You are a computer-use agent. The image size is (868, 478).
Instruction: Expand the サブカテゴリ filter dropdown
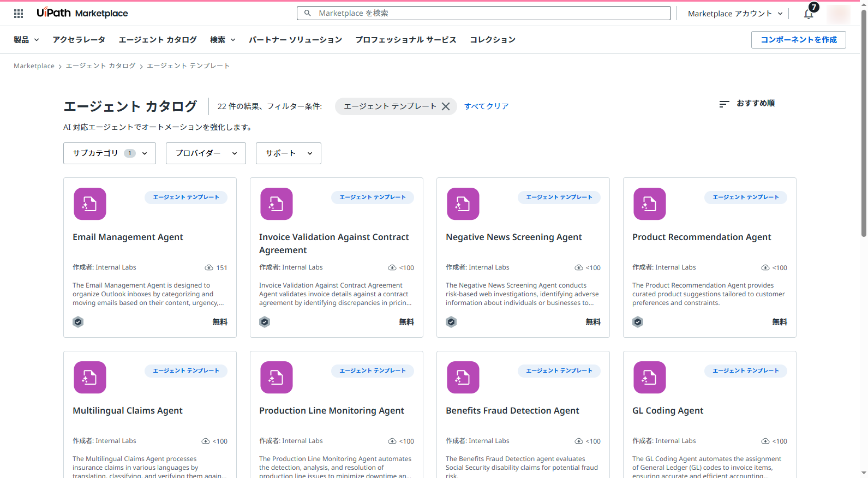click(110, 153)
